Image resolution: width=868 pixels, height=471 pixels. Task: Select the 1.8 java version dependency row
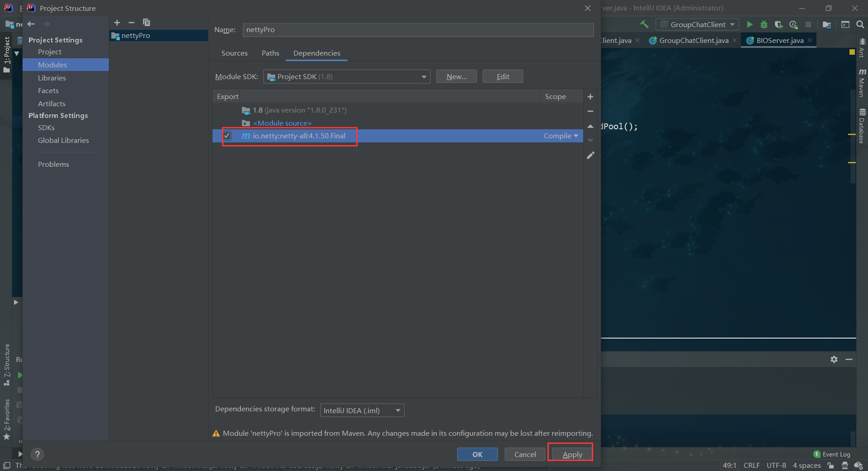398,110
